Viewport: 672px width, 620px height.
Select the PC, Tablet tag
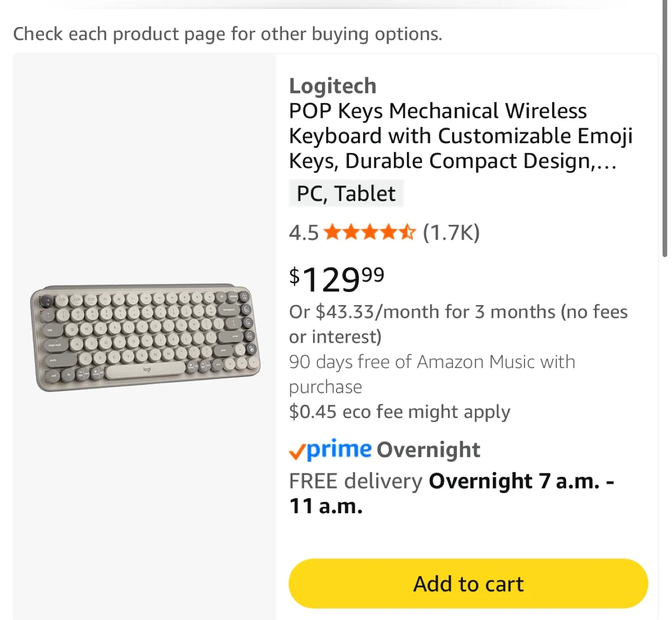pyautogui.click(x=346, y=193)
